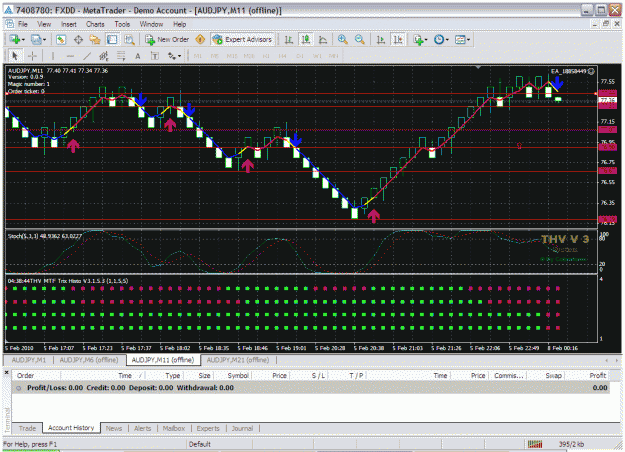The image size is (625, 452).
Task: Open the Insert menu
Action: [x=69, y=24]
